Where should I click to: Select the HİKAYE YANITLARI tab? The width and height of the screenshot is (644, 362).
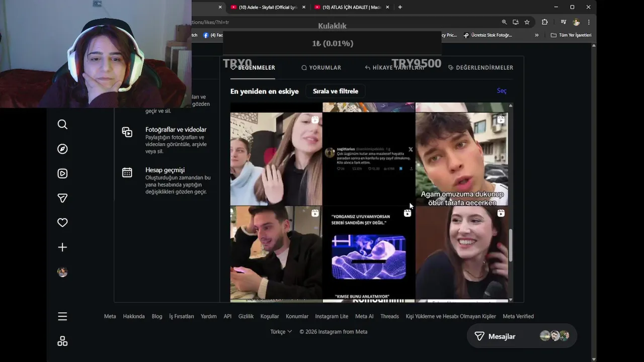pyautogui.click(x=394, y=67)
